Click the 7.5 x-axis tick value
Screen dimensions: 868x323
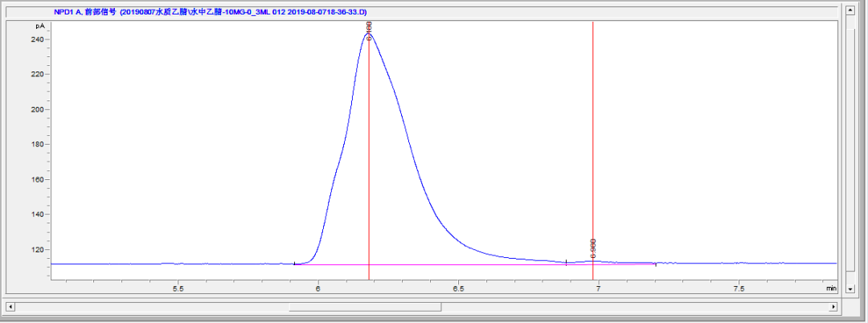(739, 288)
